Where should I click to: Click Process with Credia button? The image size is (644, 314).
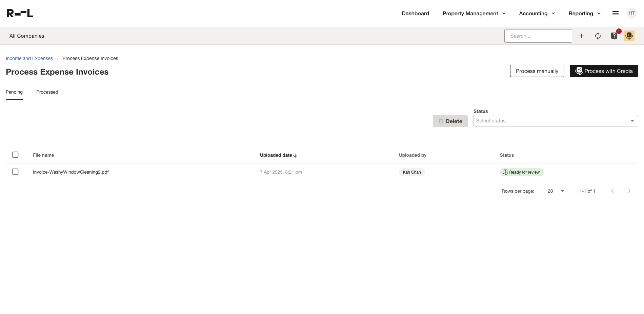coord(604,71)
